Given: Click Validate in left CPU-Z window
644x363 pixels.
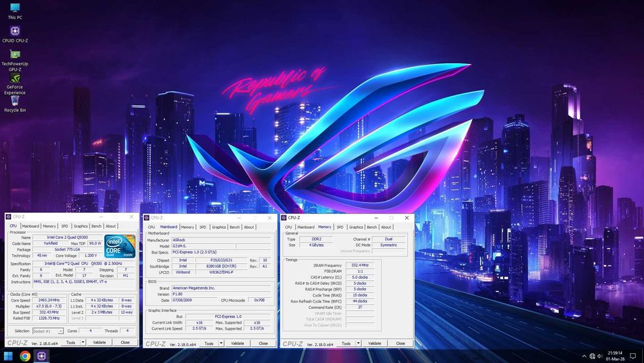Looking at the screenshot, I should (99, 342).
